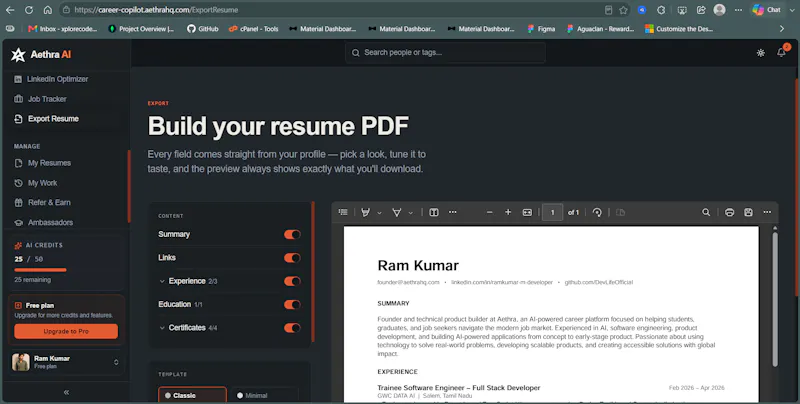Click the Aethra AI logo

tap(41, 55)
